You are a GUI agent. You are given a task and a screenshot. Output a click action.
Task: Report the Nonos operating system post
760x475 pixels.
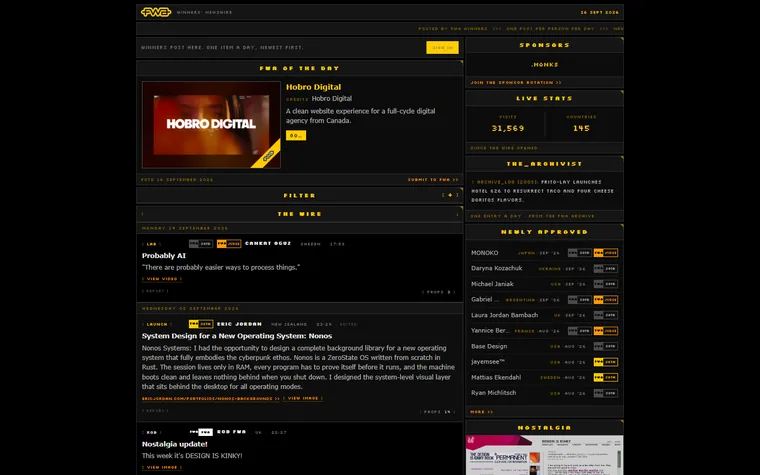pos(155,411)
